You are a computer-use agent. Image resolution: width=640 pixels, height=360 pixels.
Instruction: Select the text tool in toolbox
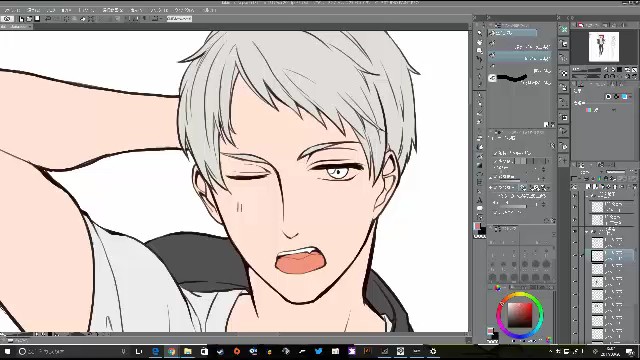tap(480, 200)
